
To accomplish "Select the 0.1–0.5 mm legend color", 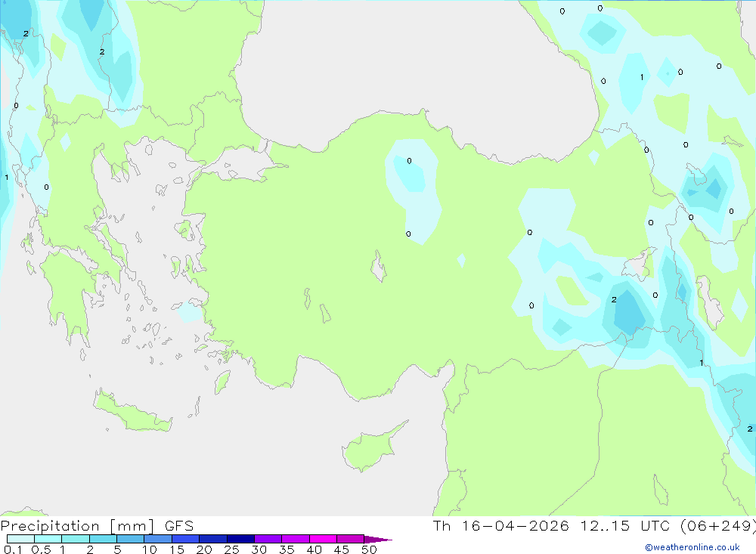I will [20, 539].
